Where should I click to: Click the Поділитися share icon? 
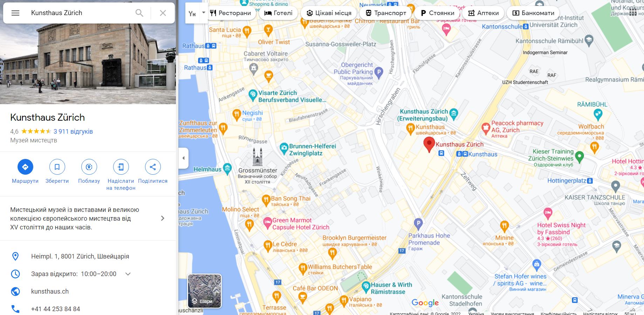(x=153, y=167)
